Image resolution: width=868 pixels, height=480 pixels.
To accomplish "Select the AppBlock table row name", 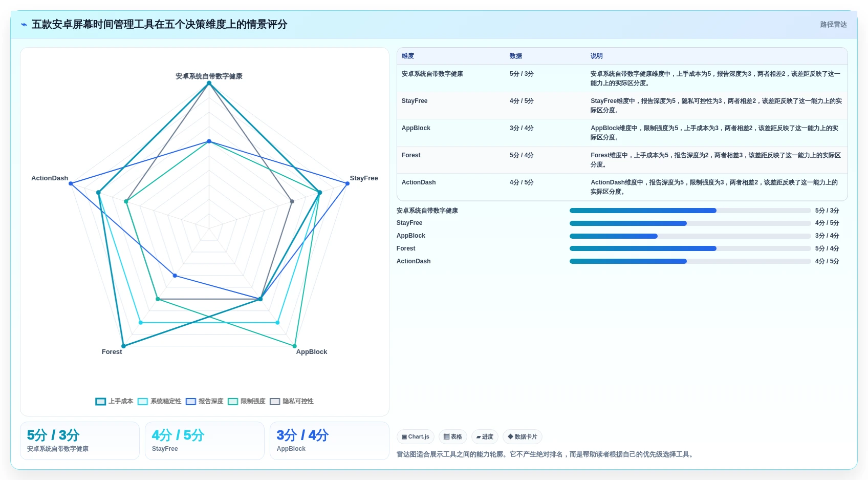I will pyautogui.click(x=416, y=129).
